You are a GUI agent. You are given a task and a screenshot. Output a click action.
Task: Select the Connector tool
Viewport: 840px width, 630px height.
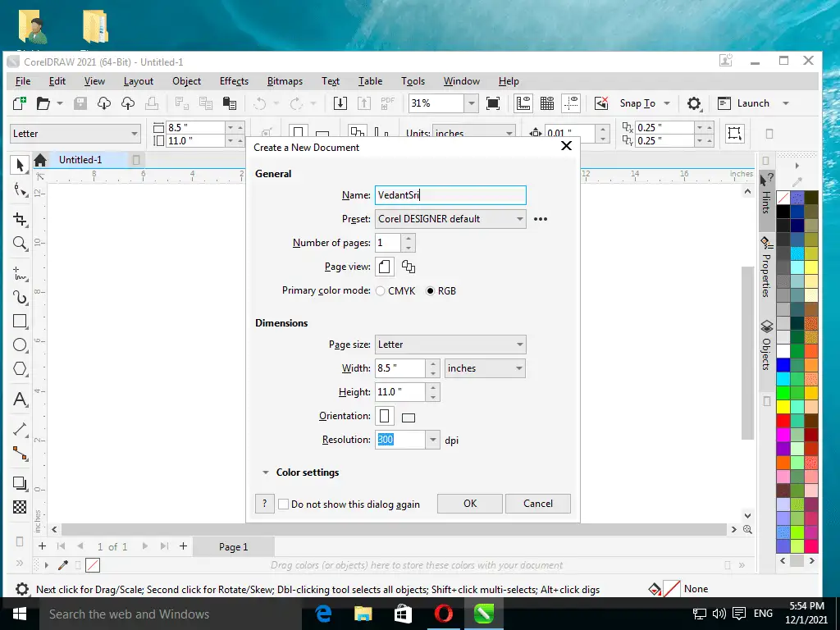[20, 453]
